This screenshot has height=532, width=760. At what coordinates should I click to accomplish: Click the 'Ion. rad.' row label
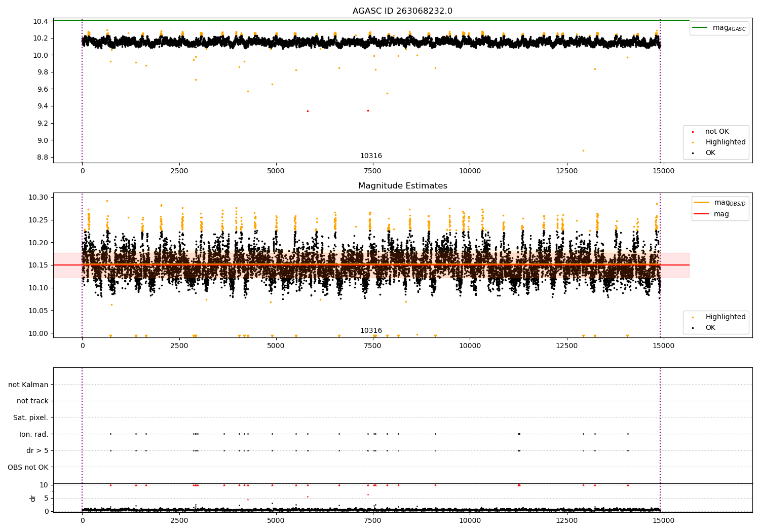pyautogui.click(x=34, y=434)
